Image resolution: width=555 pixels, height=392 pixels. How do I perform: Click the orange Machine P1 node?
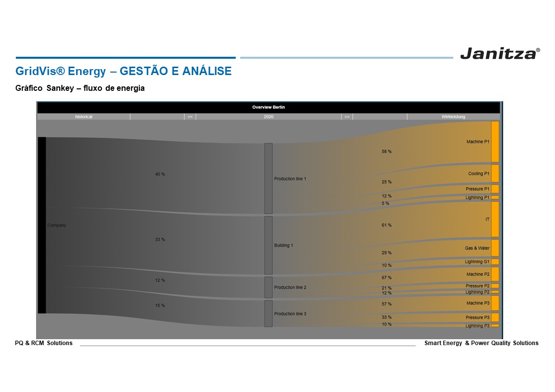point(495,142)
